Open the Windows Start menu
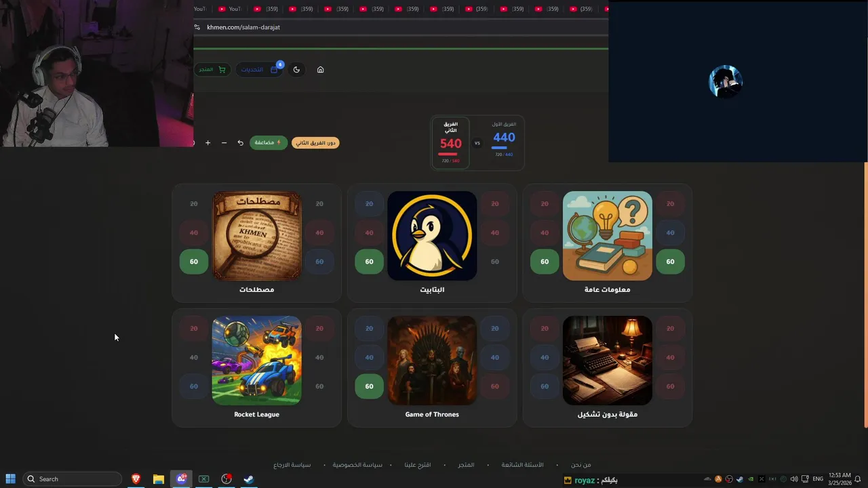 pyautogui.click(x=10, y=479)
